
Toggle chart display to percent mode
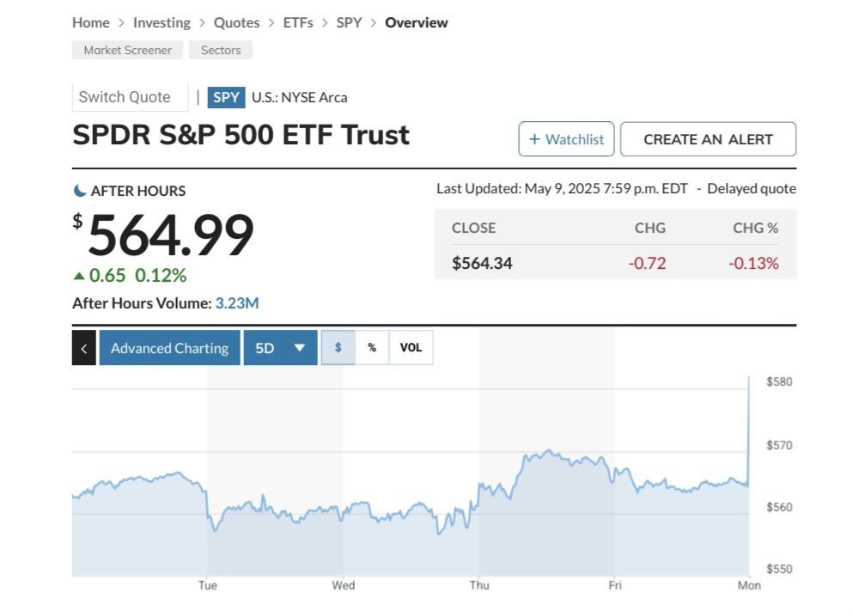pyautogui.click(x=371, y=347)
